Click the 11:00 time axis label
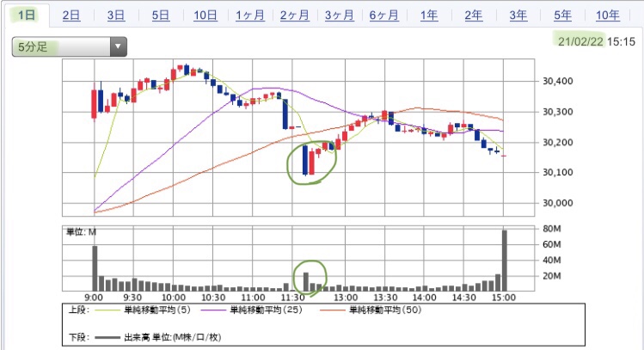The image size is (644, 350). pos(253,298)
